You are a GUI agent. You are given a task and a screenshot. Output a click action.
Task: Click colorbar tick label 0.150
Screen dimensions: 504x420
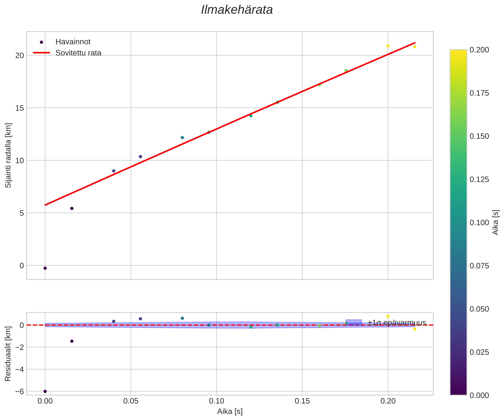tap(479, 136)
